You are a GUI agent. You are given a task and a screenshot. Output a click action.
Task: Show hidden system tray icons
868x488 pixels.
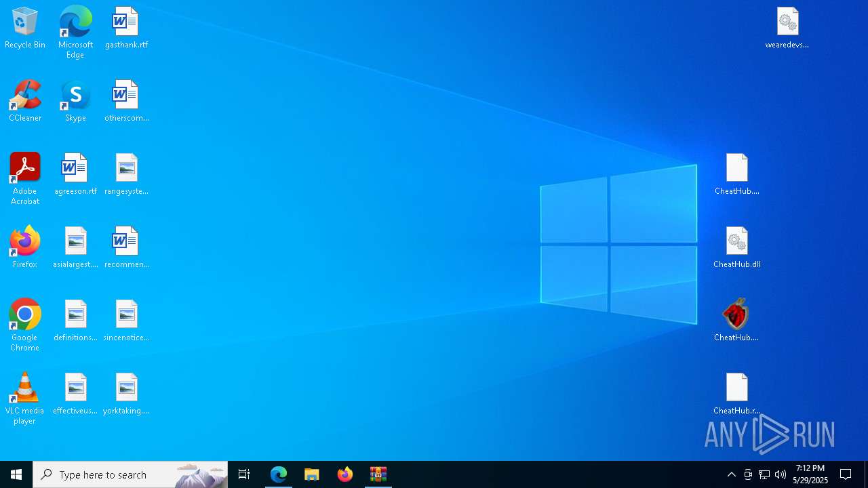click(x=731, y=474)
